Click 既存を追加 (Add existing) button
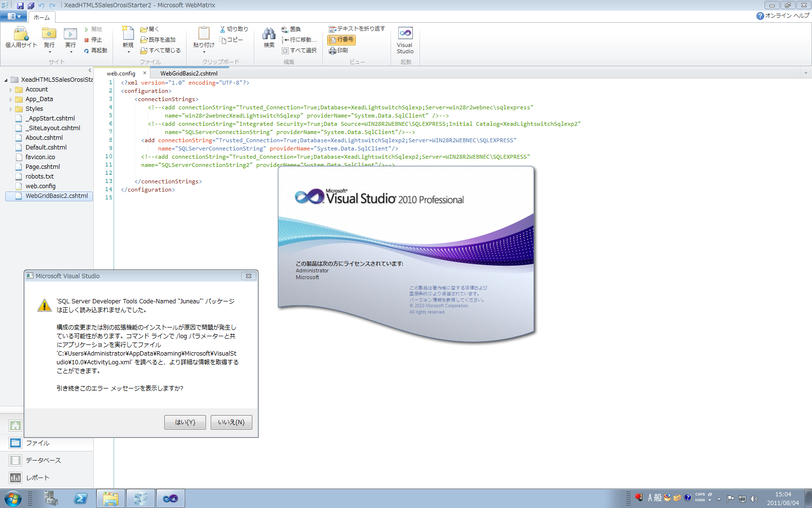Image resolution: width=812 pixels, height=508 pixels. [158, 40]
